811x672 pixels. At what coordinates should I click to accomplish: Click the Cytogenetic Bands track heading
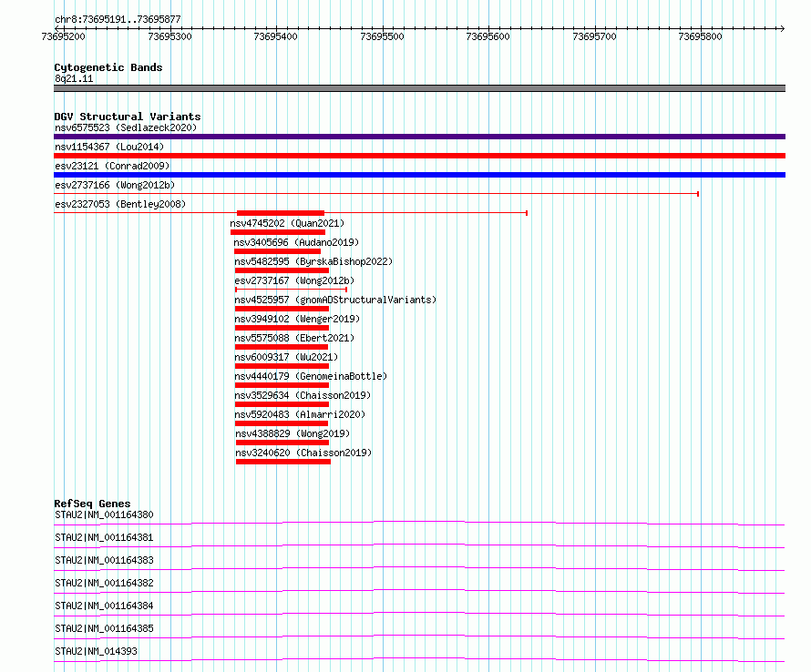click(108, 67)
